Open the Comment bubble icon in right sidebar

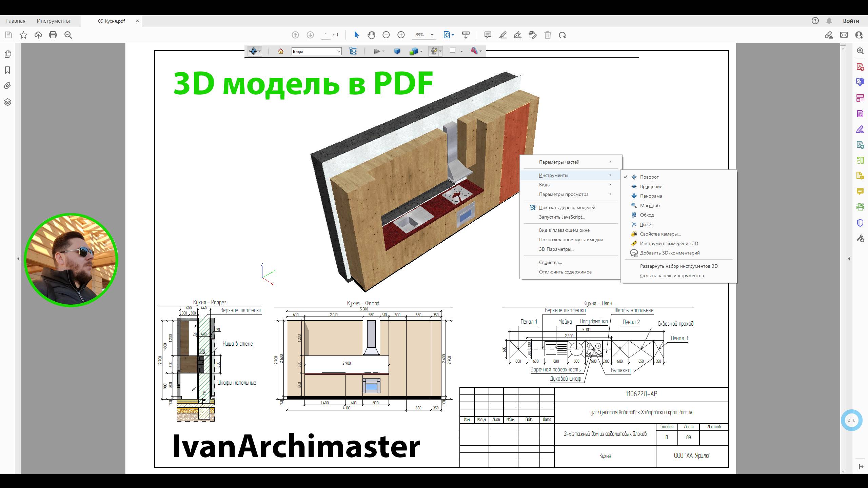[860, 191]
